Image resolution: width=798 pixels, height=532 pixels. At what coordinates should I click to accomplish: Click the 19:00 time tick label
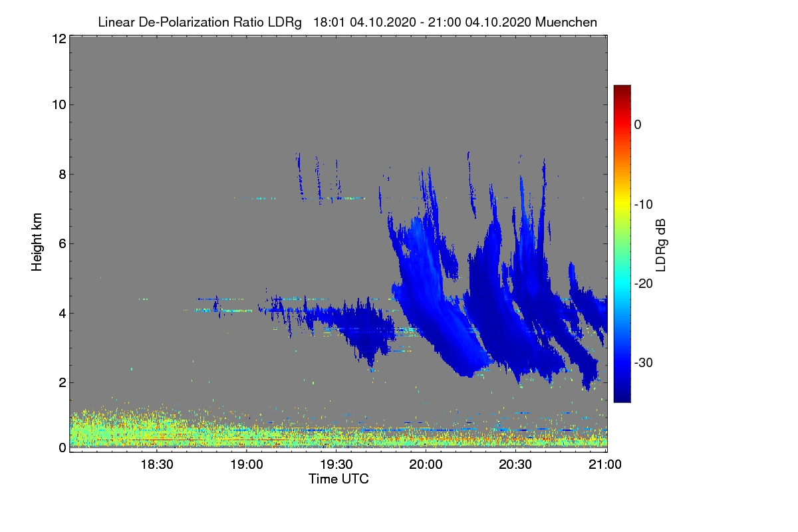(x=247, y=465)
